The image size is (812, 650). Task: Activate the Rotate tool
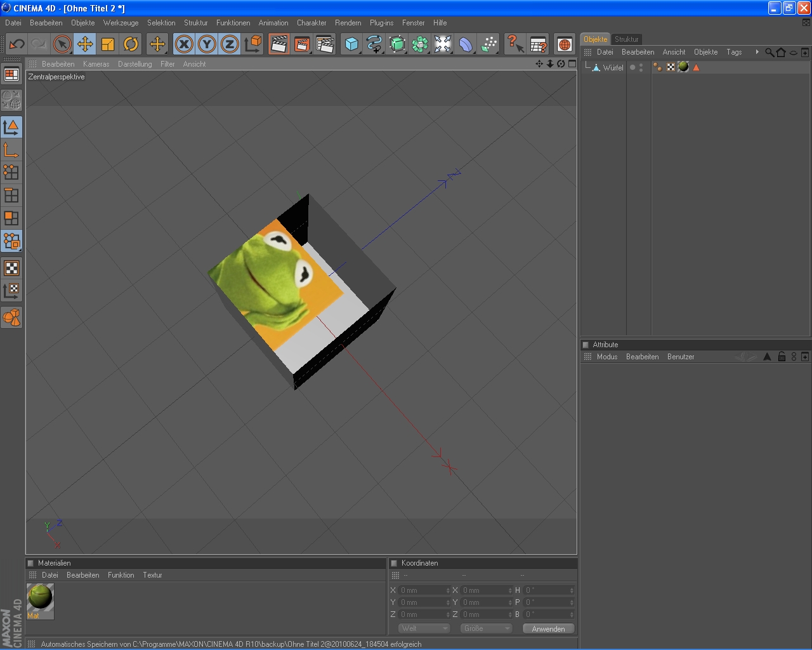[x=131, y=44]
